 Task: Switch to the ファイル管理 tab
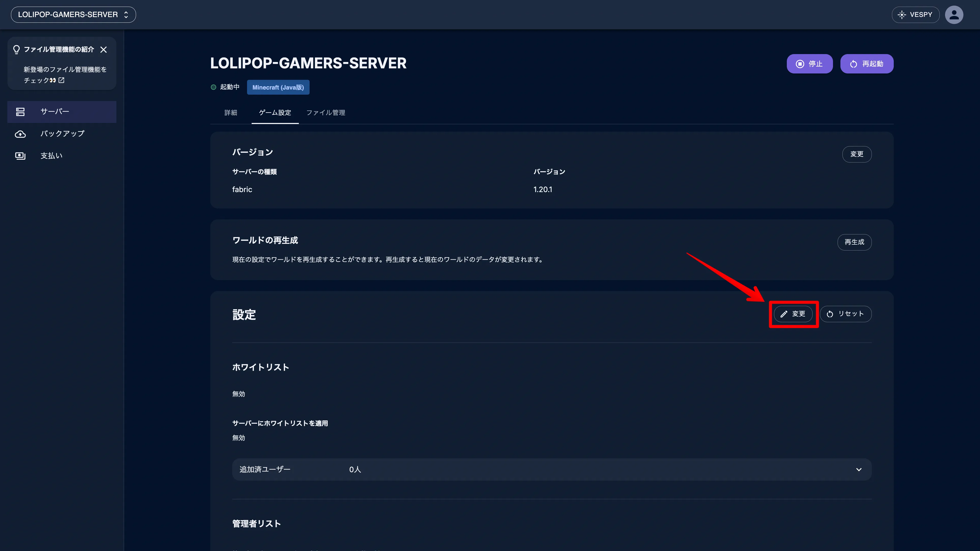326,112
